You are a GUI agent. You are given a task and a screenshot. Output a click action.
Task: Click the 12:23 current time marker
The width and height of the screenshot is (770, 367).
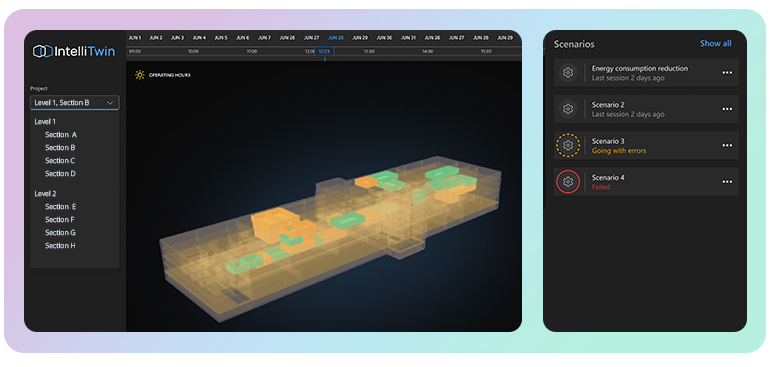(324, 51)
